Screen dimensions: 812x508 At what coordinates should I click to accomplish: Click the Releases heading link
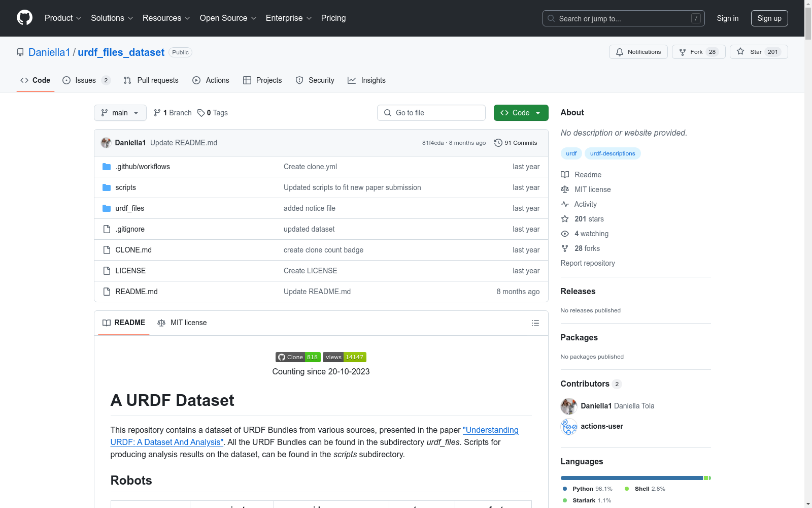click(x=578, y=292)
